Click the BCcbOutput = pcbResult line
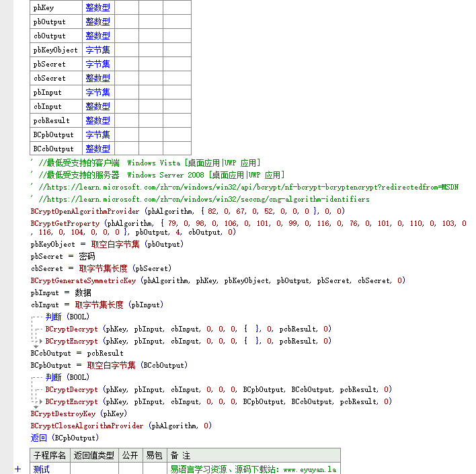 [77, 353]
